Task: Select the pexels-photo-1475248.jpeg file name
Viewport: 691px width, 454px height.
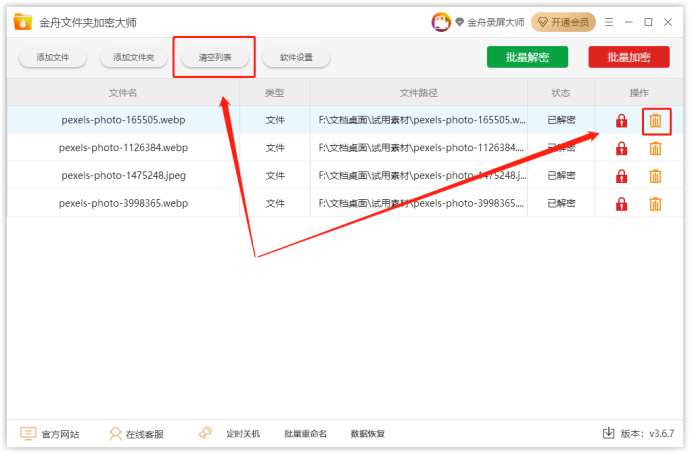Action: pyautogui.click(x=123, y=175)
